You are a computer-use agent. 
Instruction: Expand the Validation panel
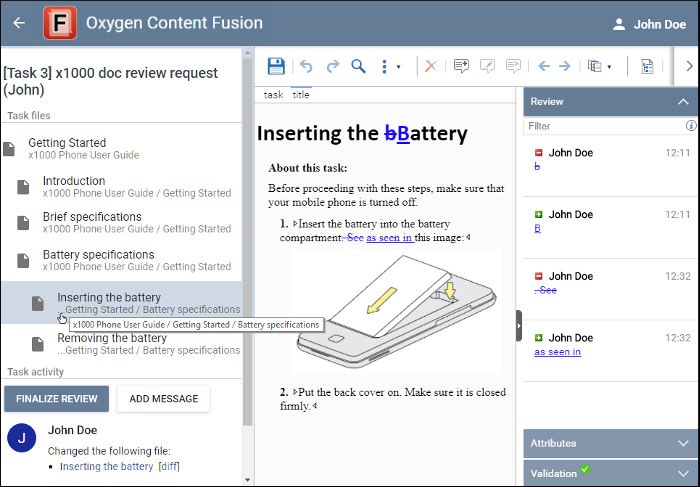point(610,473)
